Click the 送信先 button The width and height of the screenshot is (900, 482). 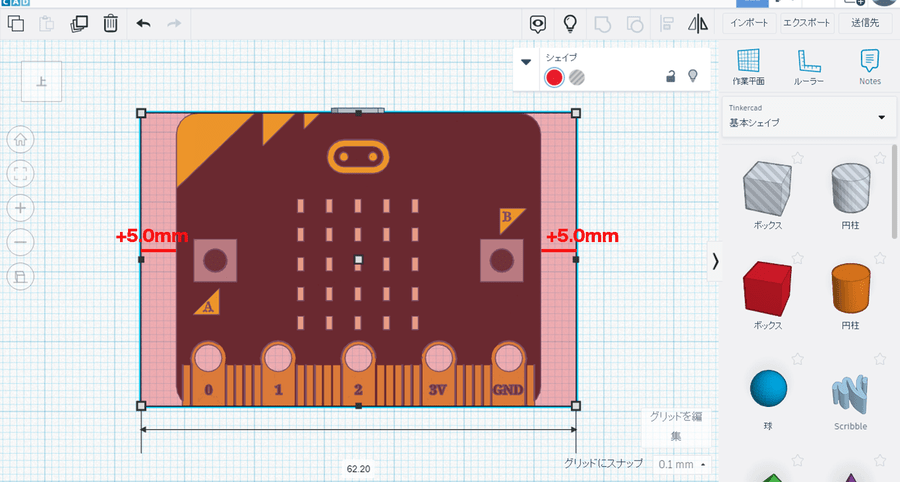tap(865, 23)
